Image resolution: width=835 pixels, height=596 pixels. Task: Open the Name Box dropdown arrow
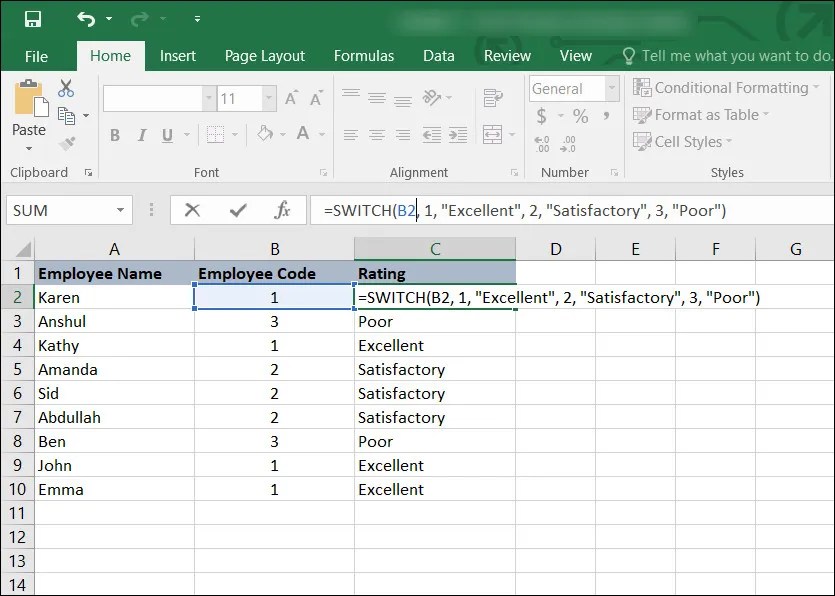[x=121, y=210]
